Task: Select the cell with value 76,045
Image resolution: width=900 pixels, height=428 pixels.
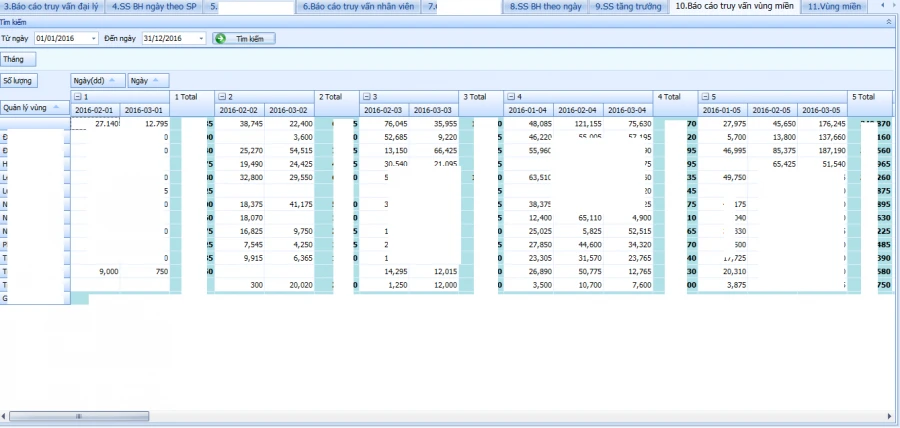Action: (x=384, y=123)
